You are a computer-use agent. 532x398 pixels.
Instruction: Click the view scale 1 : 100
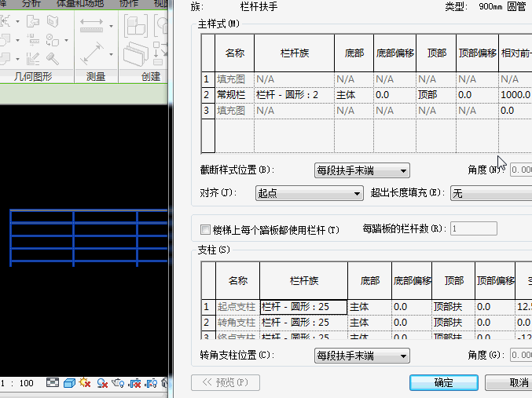coord(17,383)
